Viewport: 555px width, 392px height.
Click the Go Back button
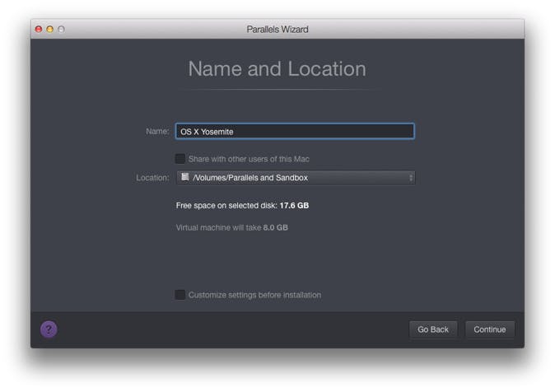[433, 329]
